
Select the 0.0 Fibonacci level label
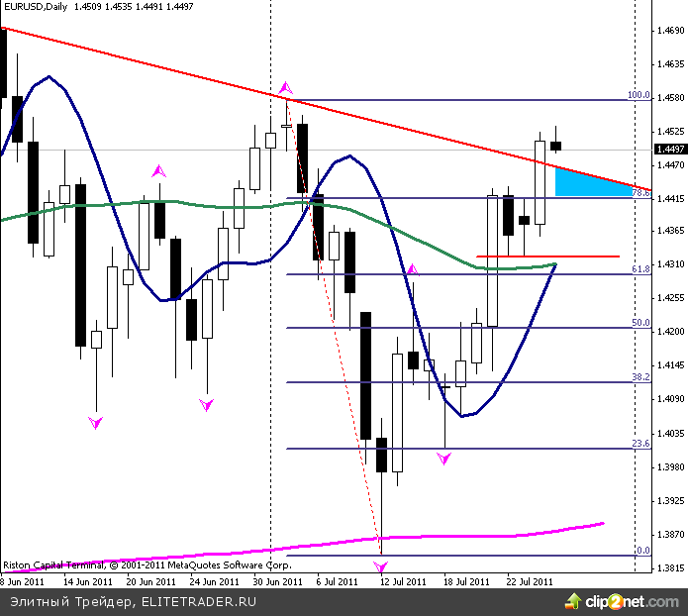641,550
